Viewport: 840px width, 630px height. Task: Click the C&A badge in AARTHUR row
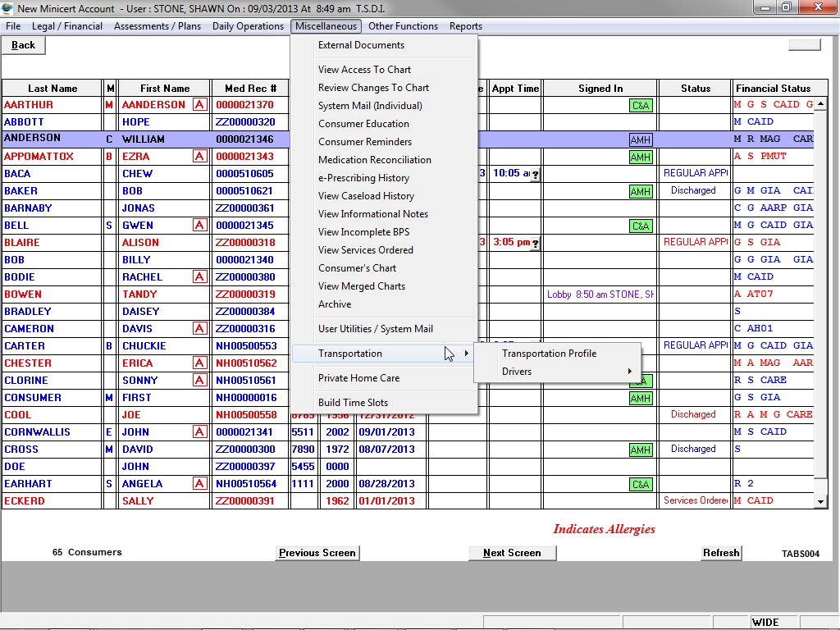click(x=641, y=106)
